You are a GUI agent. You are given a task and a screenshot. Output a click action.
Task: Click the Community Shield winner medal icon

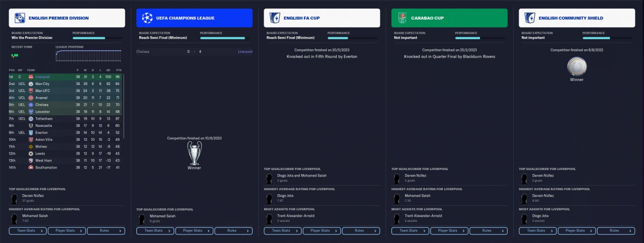pos(577,66)
